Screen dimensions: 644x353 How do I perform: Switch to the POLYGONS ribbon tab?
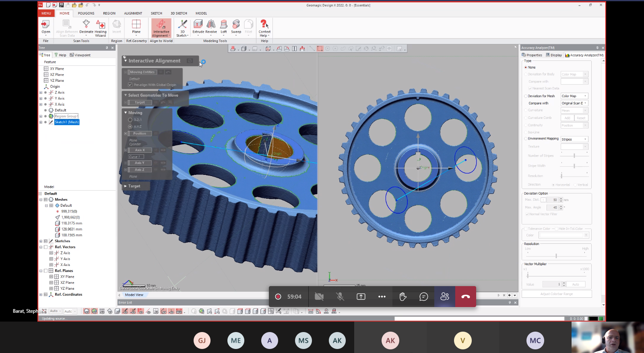click(x=86, y=13)
